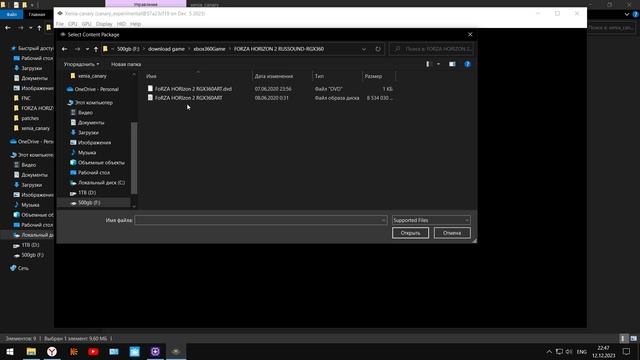Open File Explorer from taskbar
Viewport: 640px width, 360px height.
click(x=31, y=351)
